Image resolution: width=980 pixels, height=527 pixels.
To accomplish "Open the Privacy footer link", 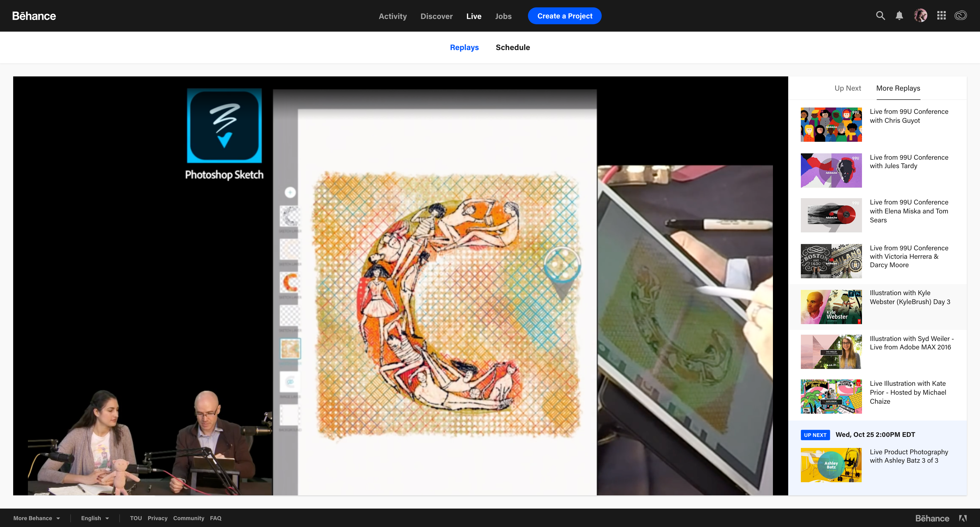I will pos(158,518).
